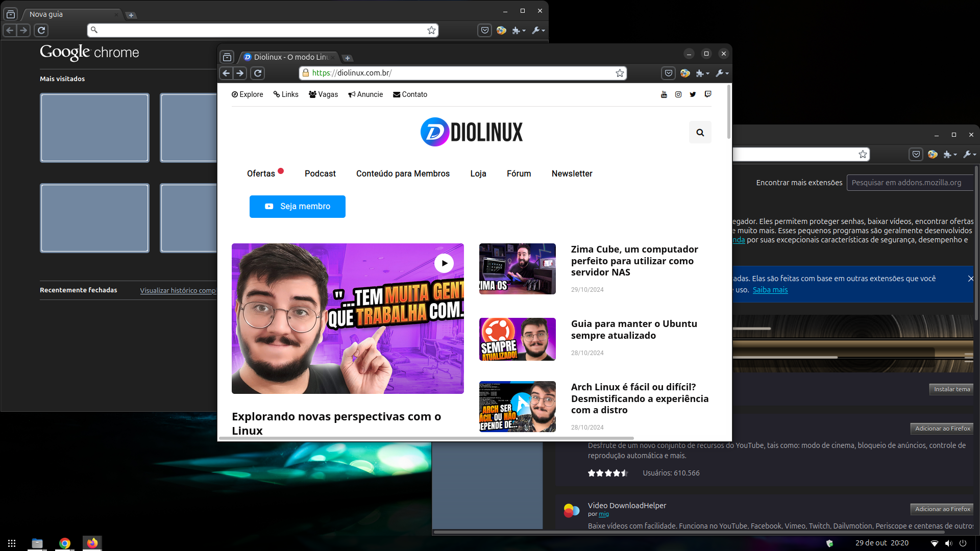This screenshot has height=551, width=980.
Task: Reload the Diolinux page
Action: coord(258,73)
